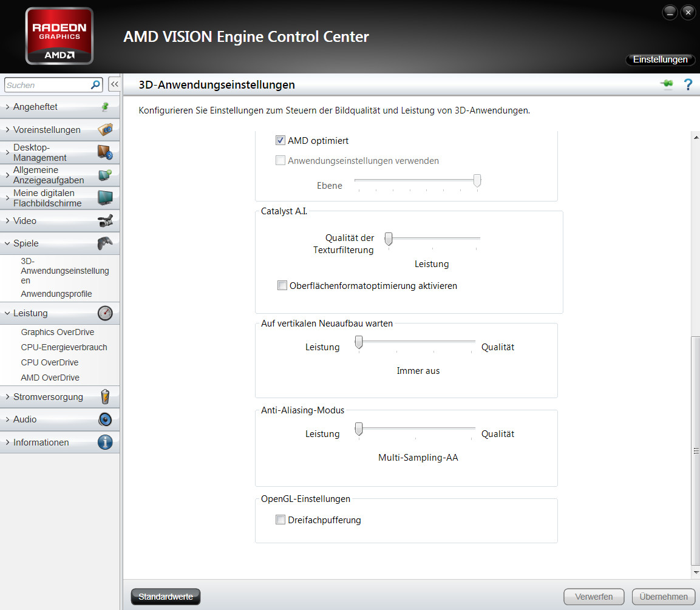Click the search magnifier icon

pos(95,85)
